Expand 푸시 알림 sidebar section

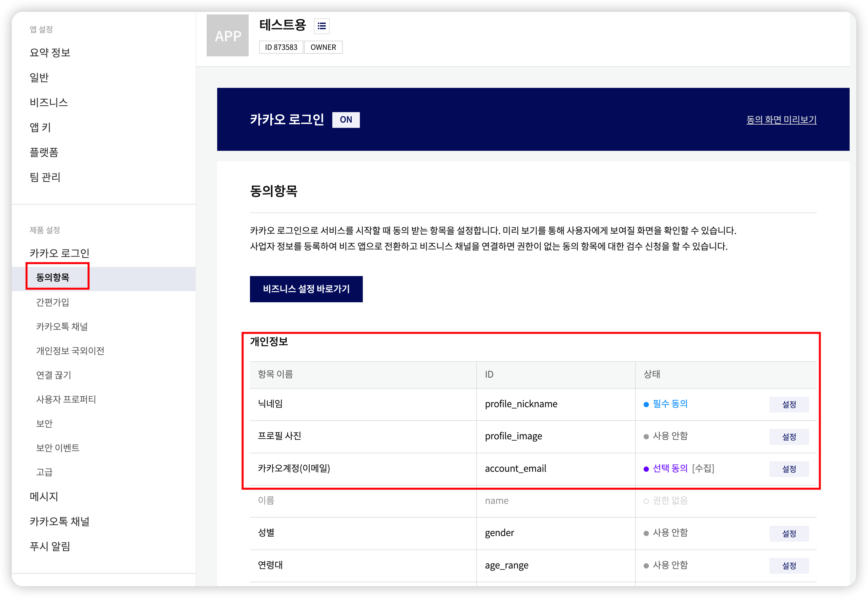(x=50, y=546)
